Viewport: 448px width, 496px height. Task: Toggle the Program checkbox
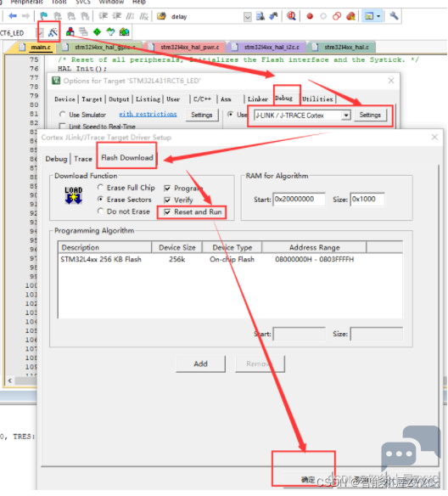[x=167, y=189]
